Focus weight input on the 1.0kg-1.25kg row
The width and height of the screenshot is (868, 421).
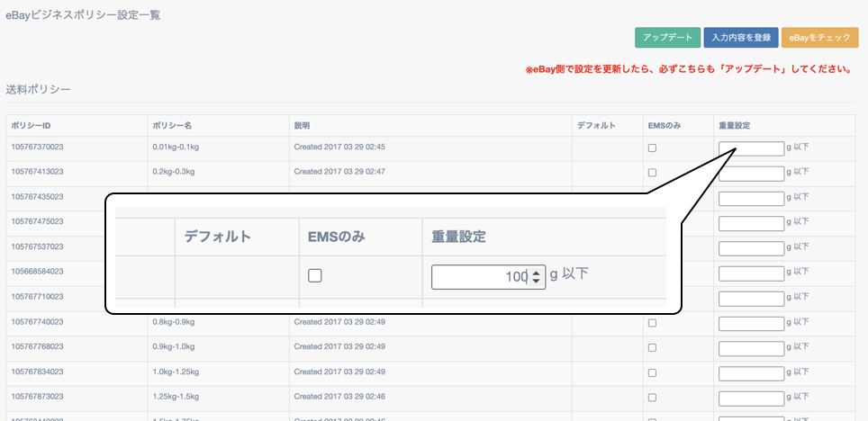(751, 373)
